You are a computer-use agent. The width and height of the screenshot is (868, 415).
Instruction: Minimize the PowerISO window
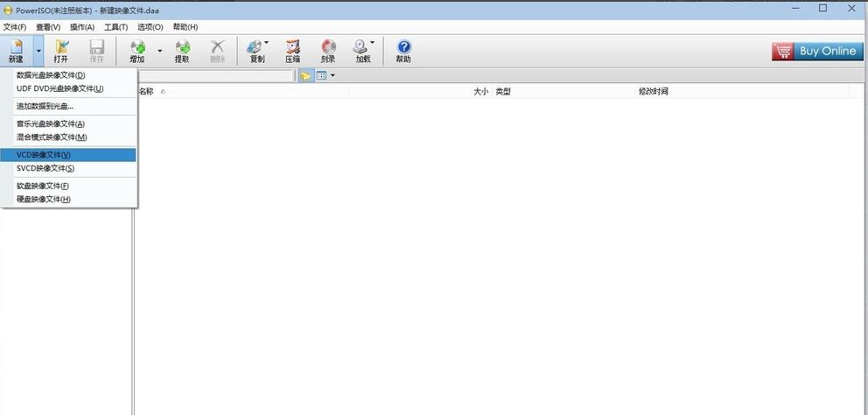(794, 8)
